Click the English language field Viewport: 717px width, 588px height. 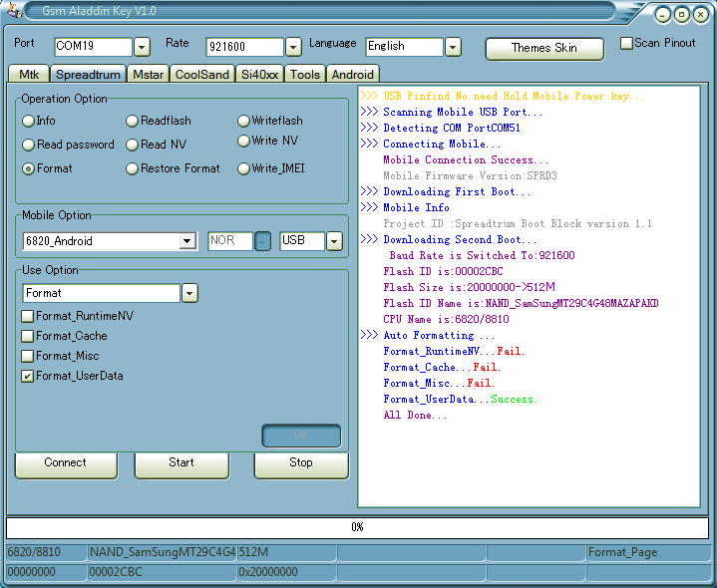pos(404,47)
